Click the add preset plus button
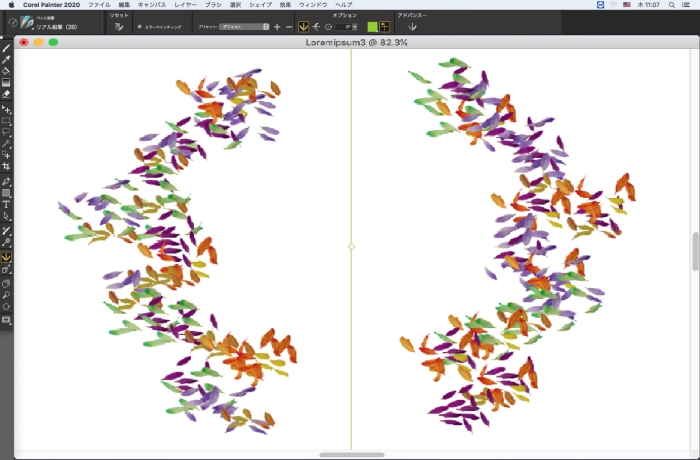 tap(278, 27)
